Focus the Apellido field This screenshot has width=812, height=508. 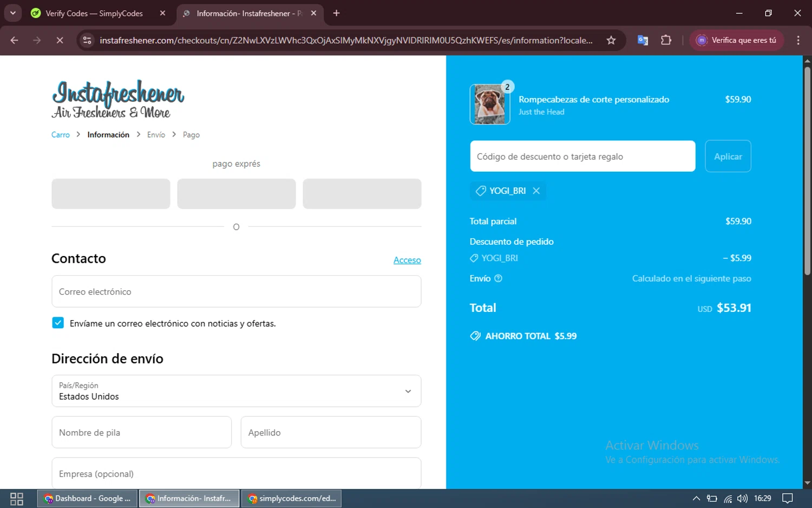point(331,432)
